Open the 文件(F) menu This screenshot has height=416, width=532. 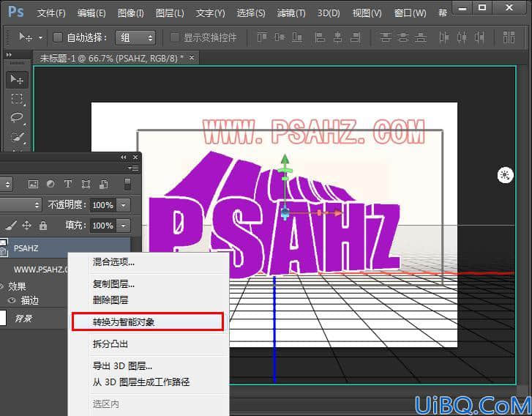51,13
